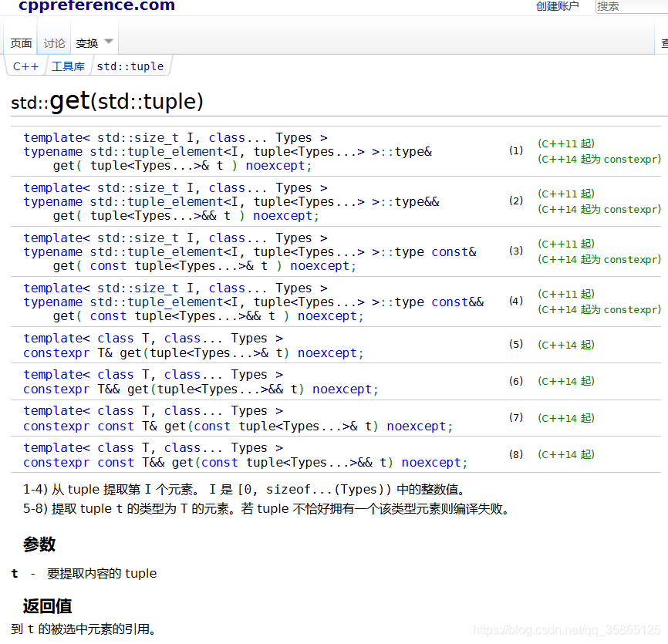This screenshot has height=644, width=668.
Task: Open std::tuple_element link in overload (3)
Action: click(157, 252)
